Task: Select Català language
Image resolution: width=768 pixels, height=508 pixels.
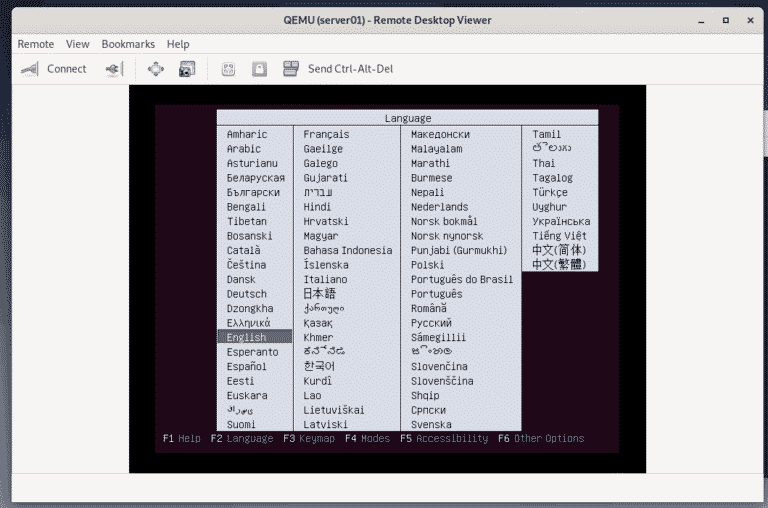Action: [243, 250]
